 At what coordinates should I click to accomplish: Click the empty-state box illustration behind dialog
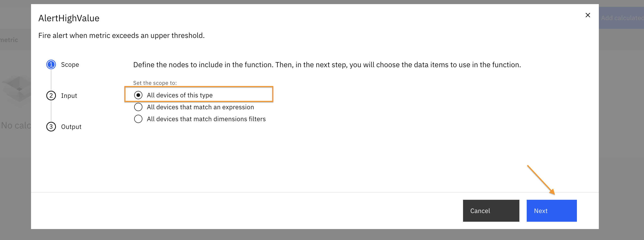click(x=16, y=89)
